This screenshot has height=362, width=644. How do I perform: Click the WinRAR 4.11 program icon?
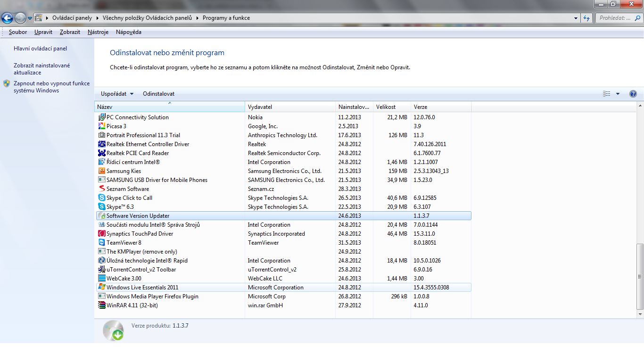101,305
